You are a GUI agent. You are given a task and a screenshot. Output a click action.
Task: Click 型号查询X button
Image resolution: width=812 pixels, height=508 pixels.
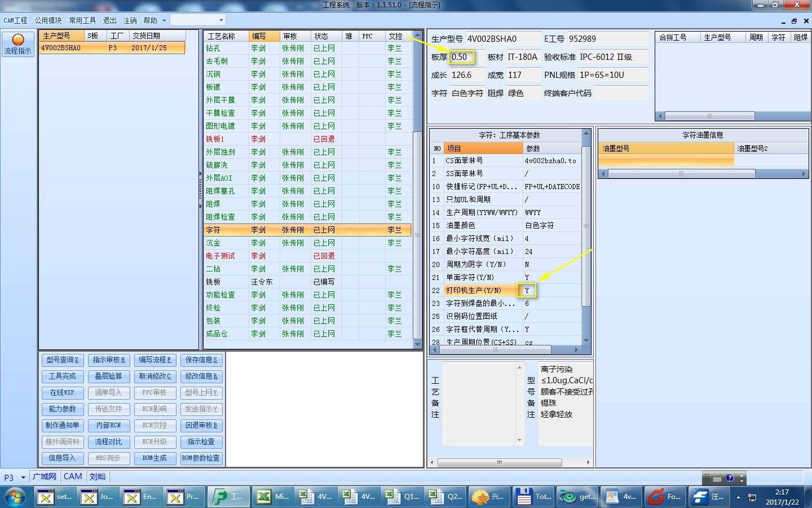click(62, 360)
